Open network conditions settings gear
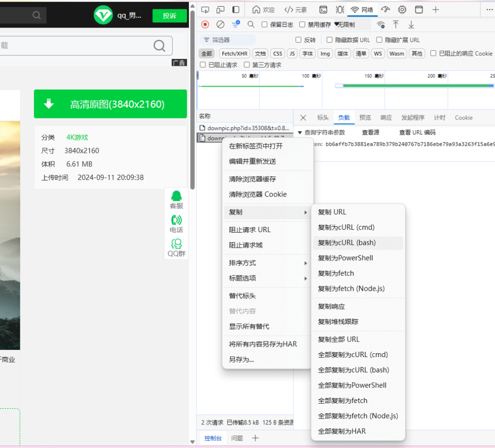The image size is (495, 448). [380, 24]
